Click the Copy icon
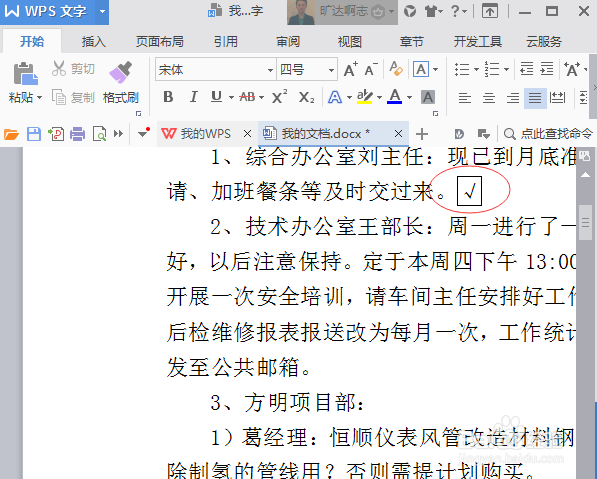Viewport: 597px width, 479px height. pos(59,97)
